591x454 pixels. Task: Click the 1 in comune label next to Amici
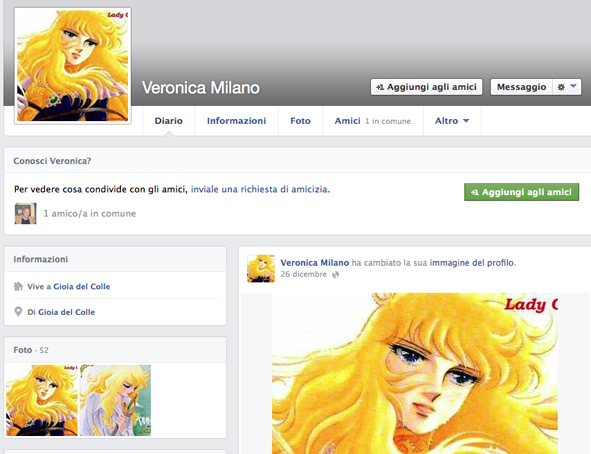(388, 121)
